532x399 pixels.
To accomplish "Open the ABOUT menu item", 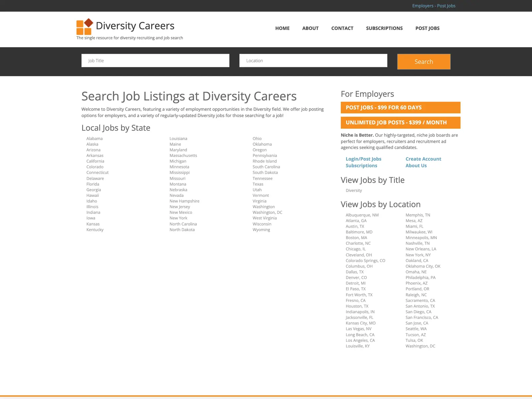I will [310, 28].
